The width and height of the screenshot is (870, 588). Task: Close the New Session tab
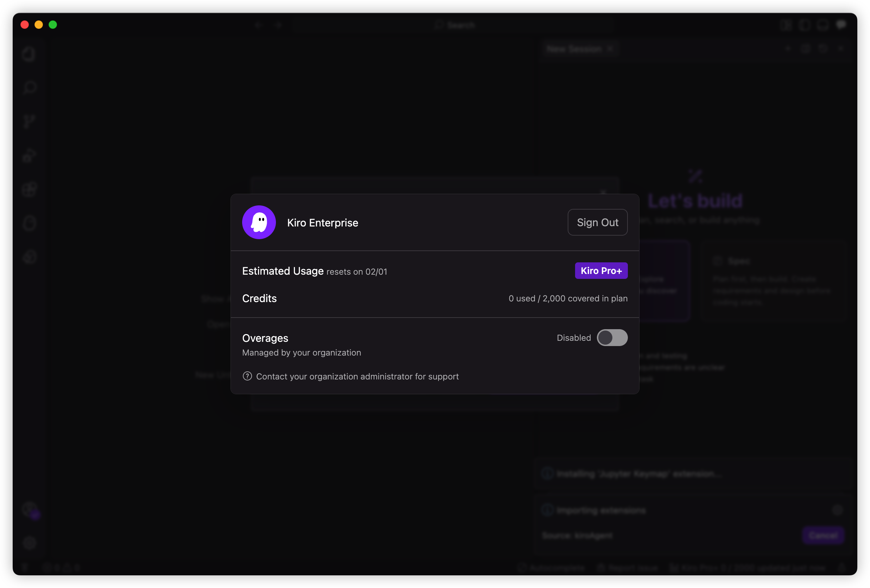610,49
